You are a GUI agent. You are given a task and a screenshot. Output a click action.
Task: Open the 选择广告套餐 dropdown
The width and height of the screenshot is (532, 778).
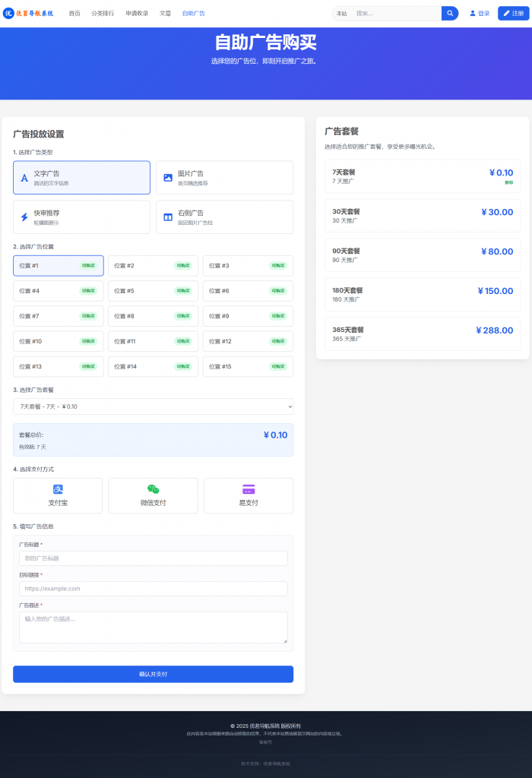tap(153, 406)
